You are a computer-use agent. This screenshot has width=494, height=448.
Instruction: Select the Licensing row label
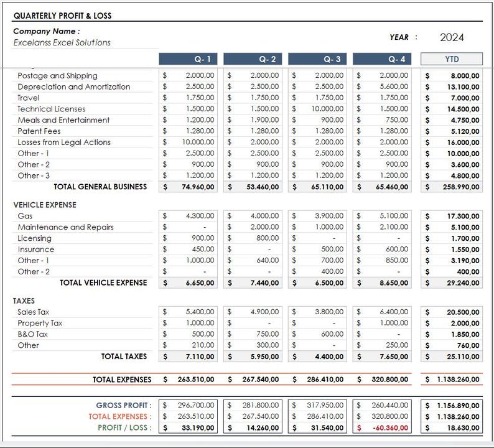34,238
